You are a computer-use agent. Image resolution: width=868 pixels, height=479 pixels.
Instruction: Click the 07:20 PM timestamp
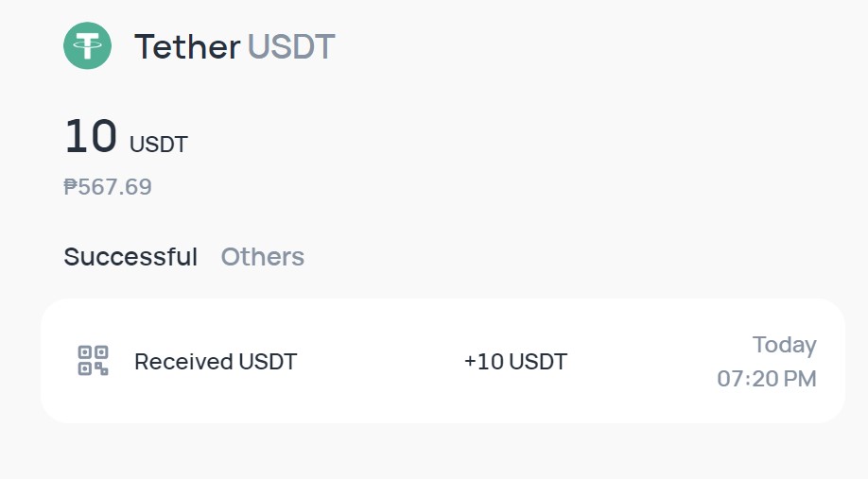tap(767, 379)
